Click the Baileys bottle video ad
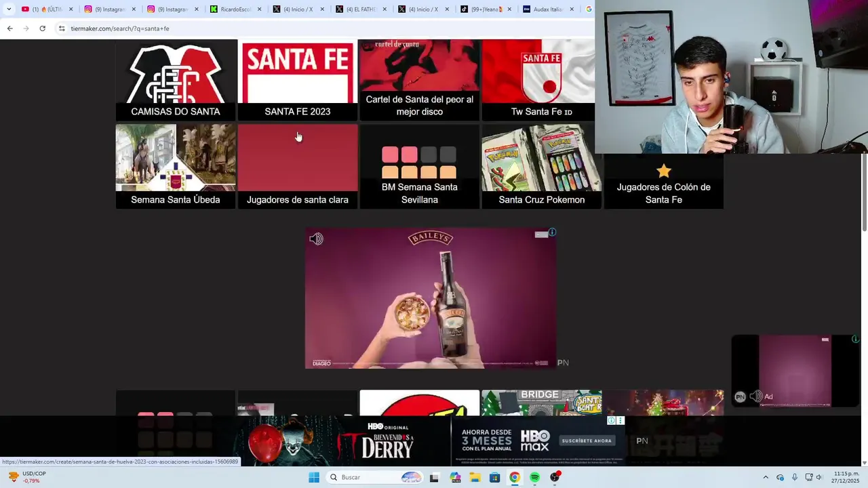This screenshot has width=868, height=488. tap(431, 298)
